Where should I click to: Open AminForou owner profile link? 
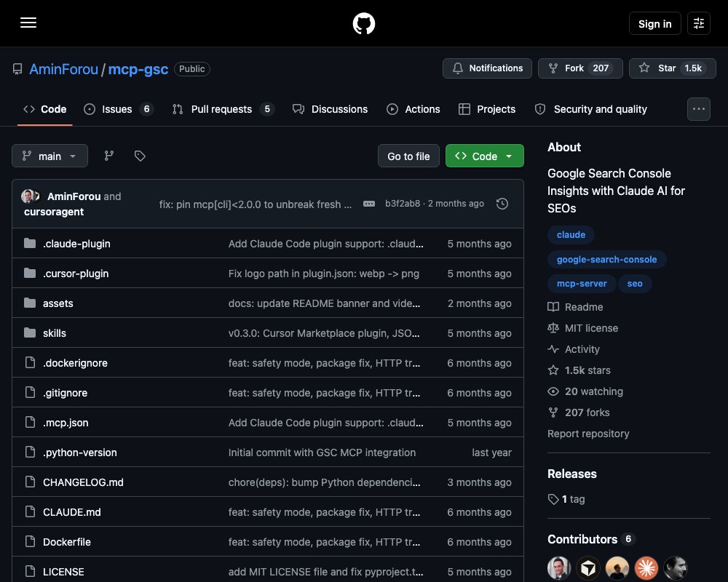[63, 69]
